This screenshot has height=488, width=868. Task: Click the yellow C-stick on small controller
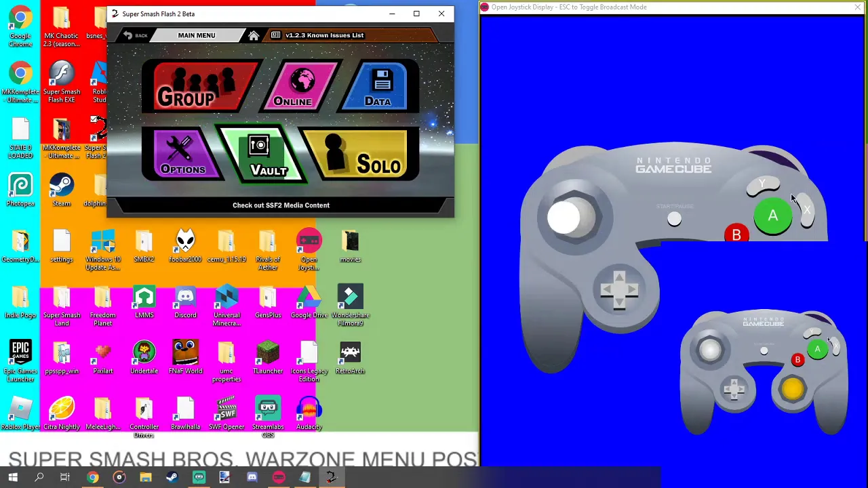click(793, 388)
